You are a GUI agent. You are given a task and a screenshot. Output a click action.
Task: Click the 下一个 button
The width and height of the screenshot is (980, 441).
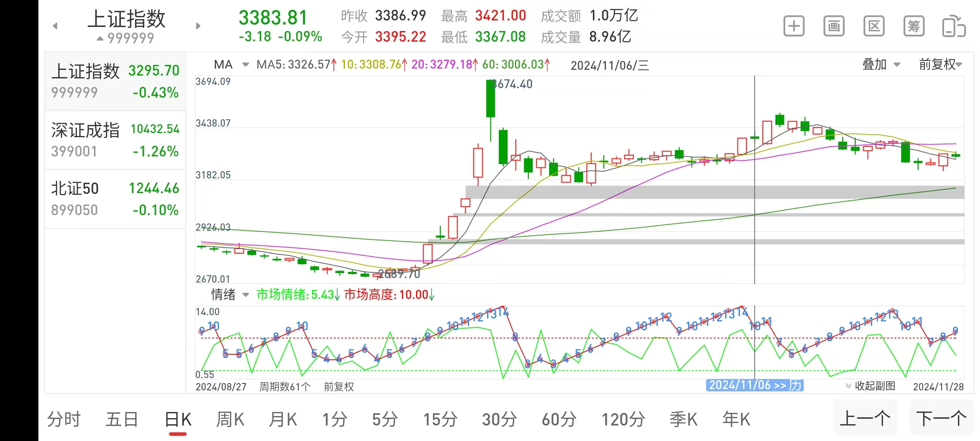point(941,419)
